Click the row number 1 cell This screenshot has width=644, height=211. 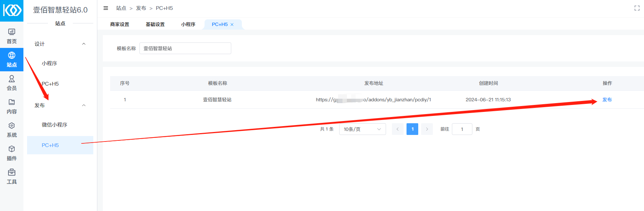coord(125,99)
